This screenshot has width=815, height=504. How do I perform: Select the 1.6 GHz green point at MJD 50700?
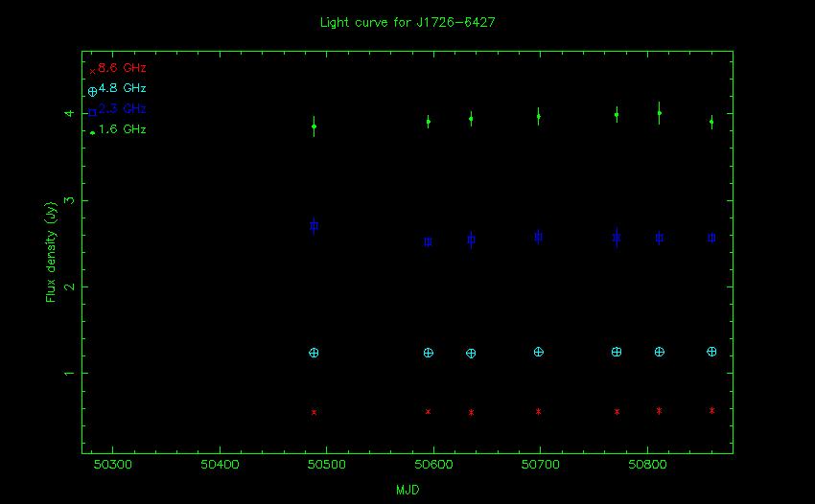tap(539, 116)
